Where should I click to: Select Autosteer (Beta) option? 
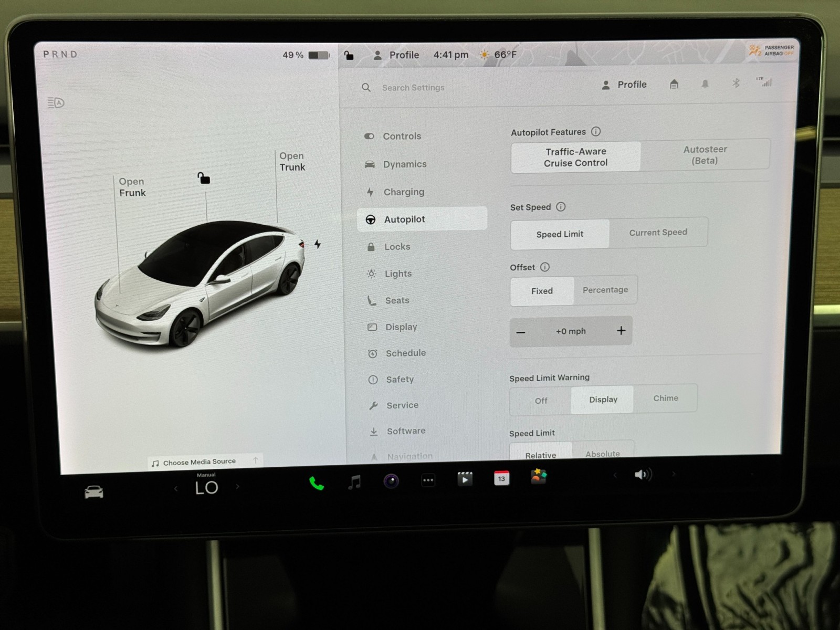pos(705,155)
